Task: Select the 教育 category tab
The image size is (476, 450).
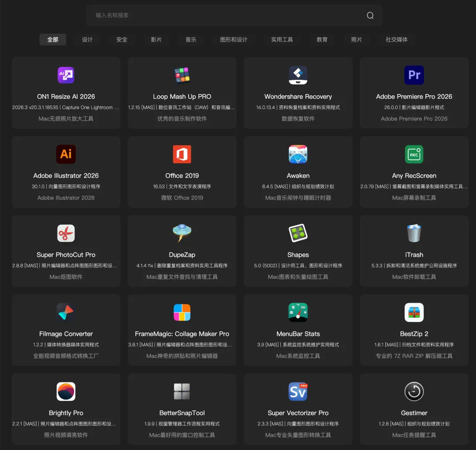Action: tap(322, 40)
